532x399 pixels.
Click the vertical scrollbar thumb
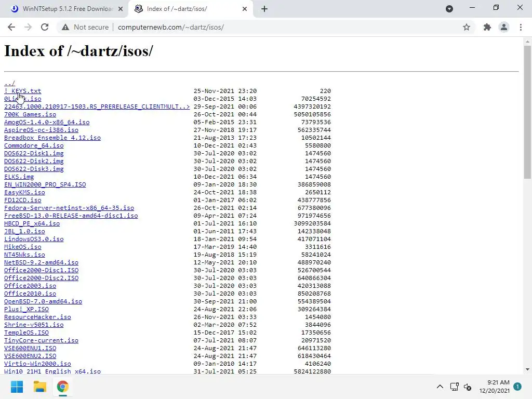[x=527, y=112]
